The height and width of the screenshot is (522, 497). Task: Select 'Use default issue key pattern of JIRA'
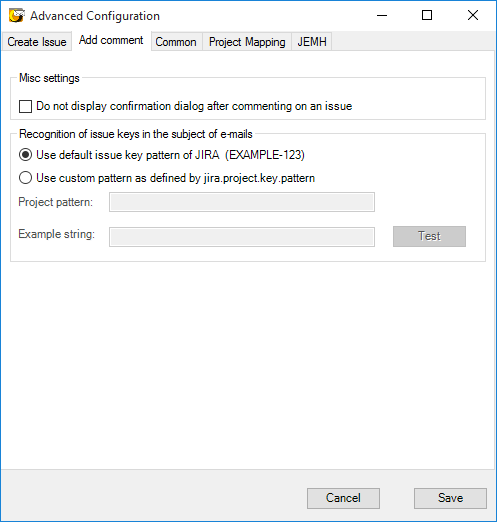(x=26, y=155)
